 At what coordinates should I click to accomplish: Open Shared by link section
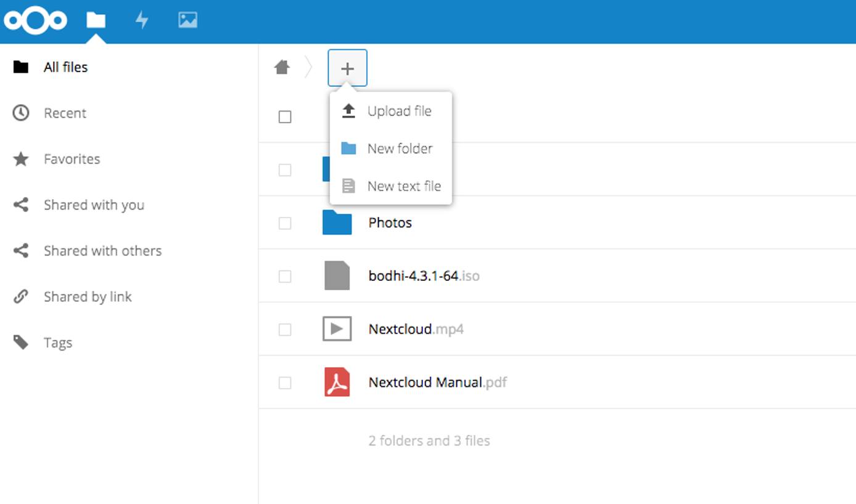88,296
